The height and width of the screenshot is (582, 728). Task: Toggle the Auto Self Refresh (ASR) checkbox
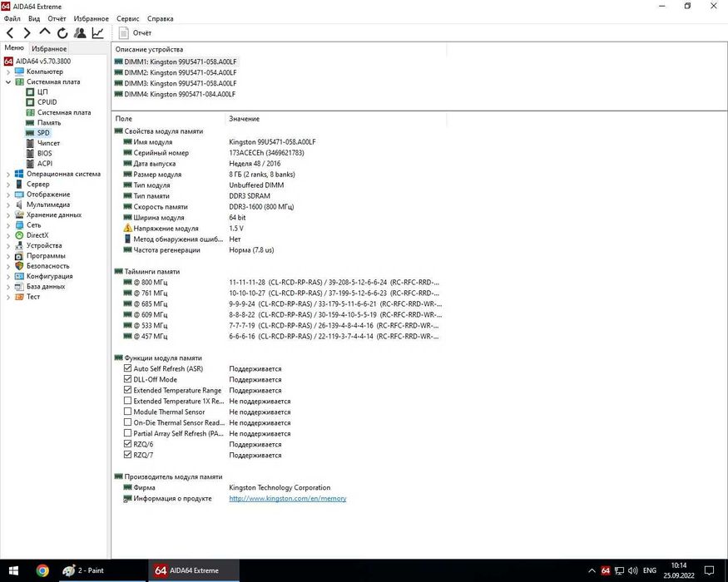(x=127, y=368)
